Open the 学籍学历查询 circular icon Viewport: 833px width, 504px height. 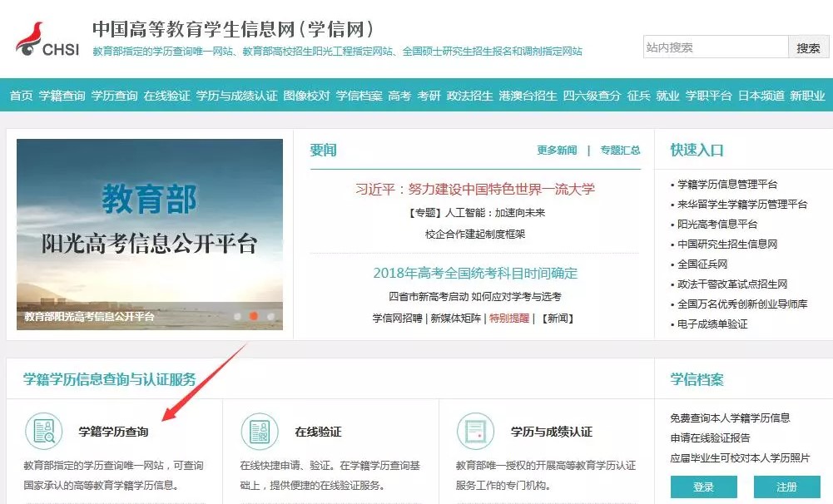click(x=43, y=432)
